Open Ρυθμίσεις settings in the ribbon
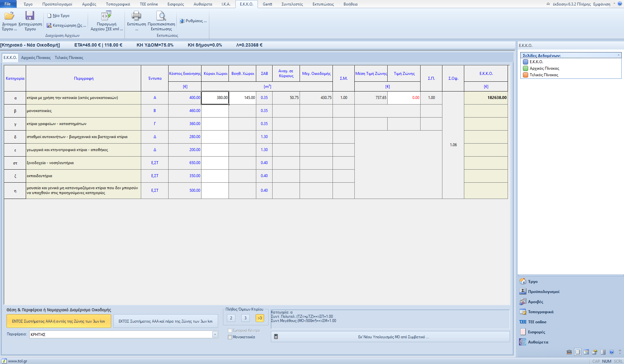Screen dimensions: 624x364 click(x=193, y=21)
